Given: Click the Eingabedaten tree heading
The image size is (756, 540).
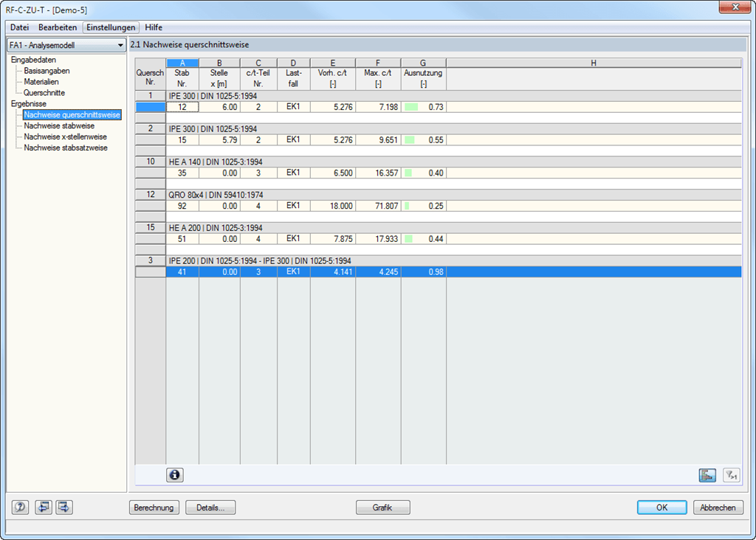Looking at the screenshot, I should click(x=33, y=60).
